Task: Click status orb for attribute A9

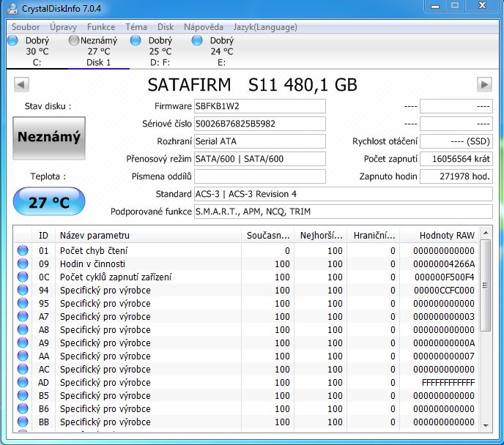Action: [23, 343]
